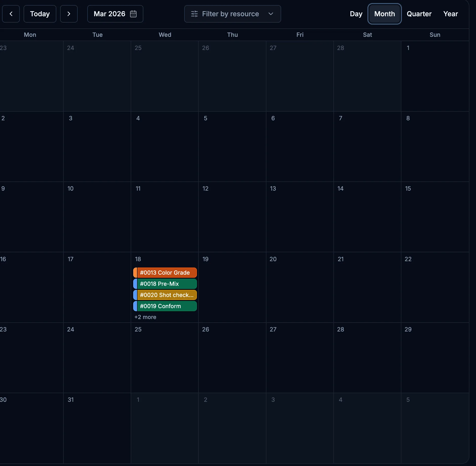Image resolution: width=476 pixels, height=466 pixels.
Task: Select March 12 day cell
Action: coord(232,217)
